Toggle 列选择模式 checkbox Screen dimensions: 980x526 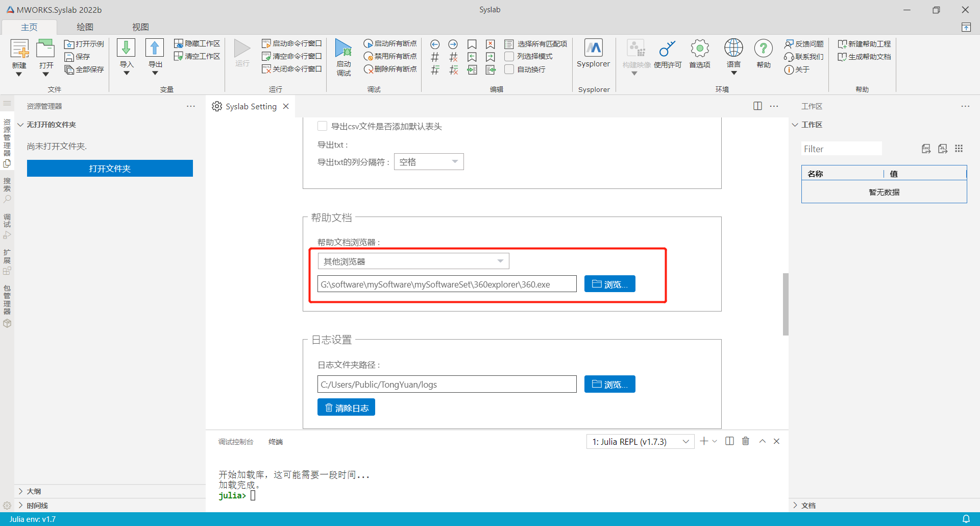click(509, 56)
